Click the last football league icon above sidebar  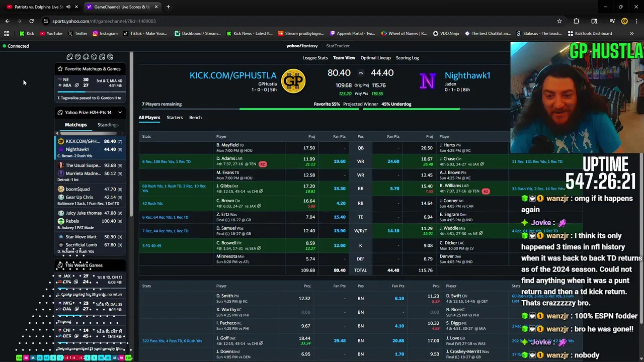110,57
